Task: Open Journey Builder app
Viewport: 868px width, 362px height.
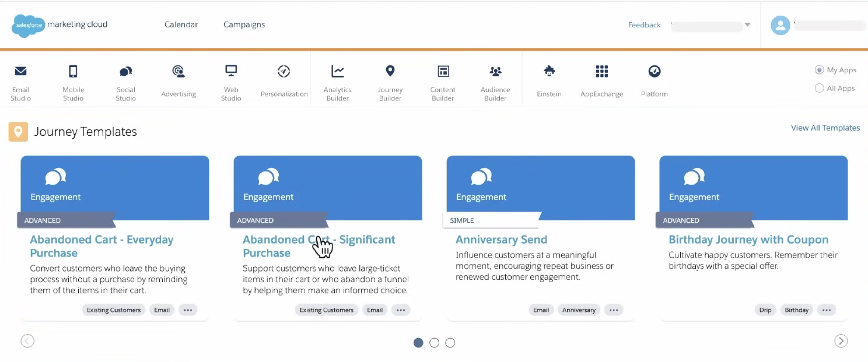Action: click(x=390, y=83)
